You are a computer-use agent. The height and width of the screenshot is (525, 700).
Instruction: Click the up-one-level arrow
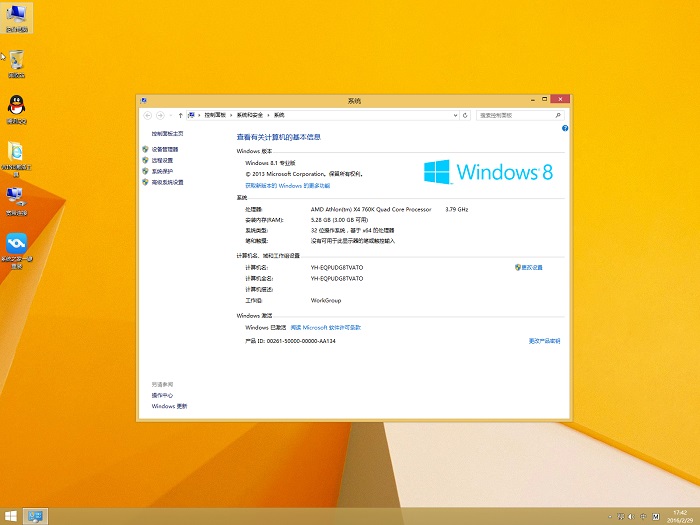tap(180, 115)
